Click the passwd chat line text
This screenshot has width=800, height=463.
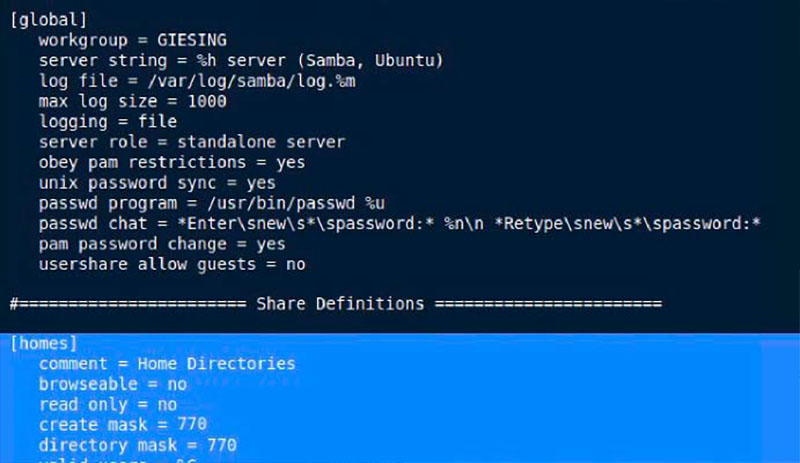pos(399,224)
